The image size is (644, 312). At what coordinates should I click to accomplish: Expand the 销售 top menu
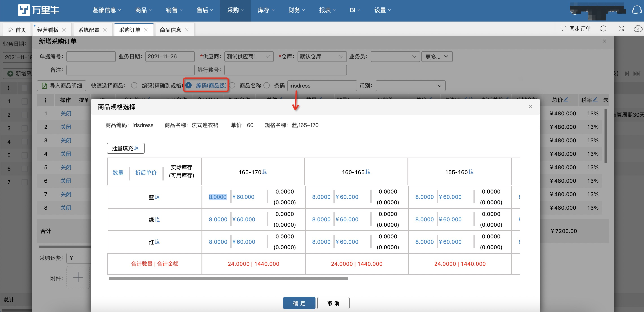point(174,10)
